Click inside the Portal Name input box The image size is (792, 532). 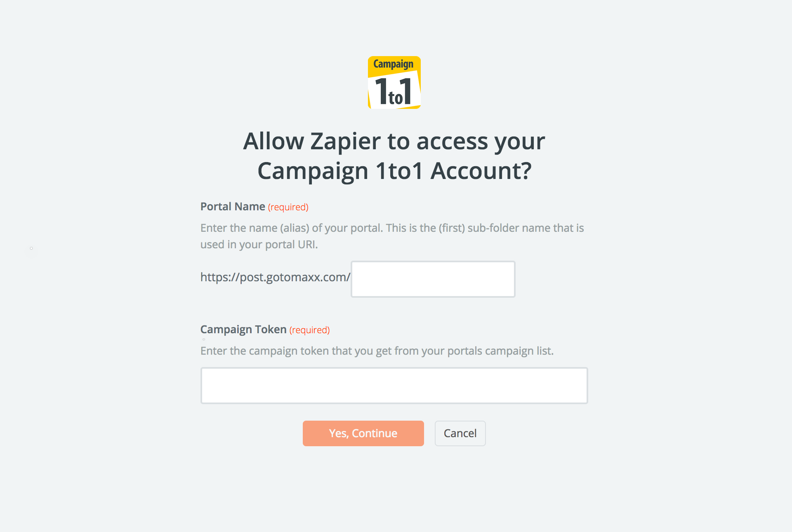pyautogui.click(x=432, y=279)
